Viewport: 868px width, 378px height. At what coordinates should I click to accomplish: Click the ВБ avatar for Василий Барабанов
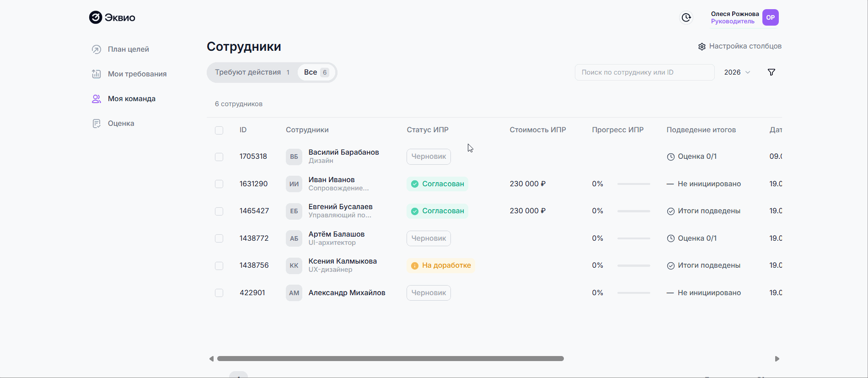coord(294,157)
